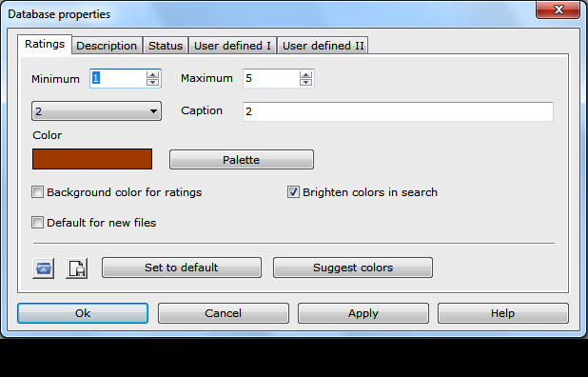This screenshot has width=588, height=377.
Task: Click the Apply button
Action: [363, 313]
